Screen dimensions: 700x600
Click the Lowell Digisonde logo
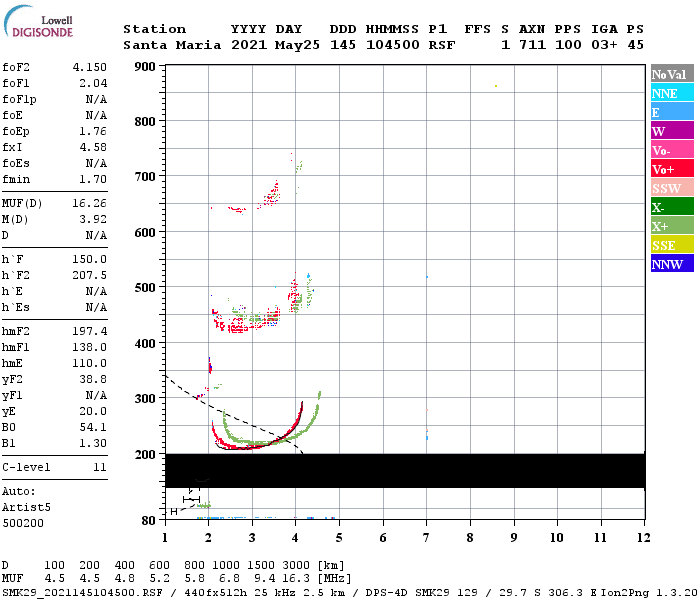[x=38, y=21]
